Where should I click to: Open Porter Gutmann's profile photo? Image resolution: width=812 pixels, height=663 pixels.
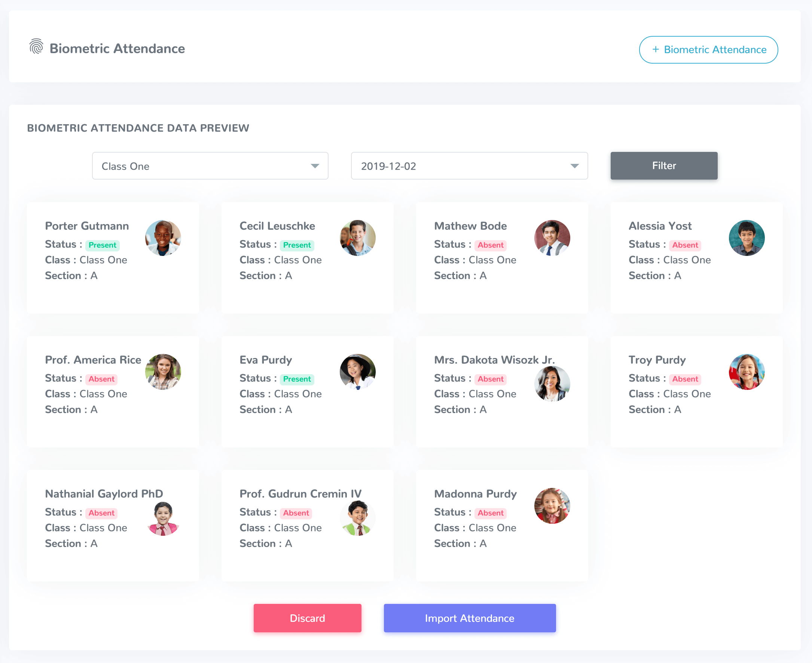(163, 238)
